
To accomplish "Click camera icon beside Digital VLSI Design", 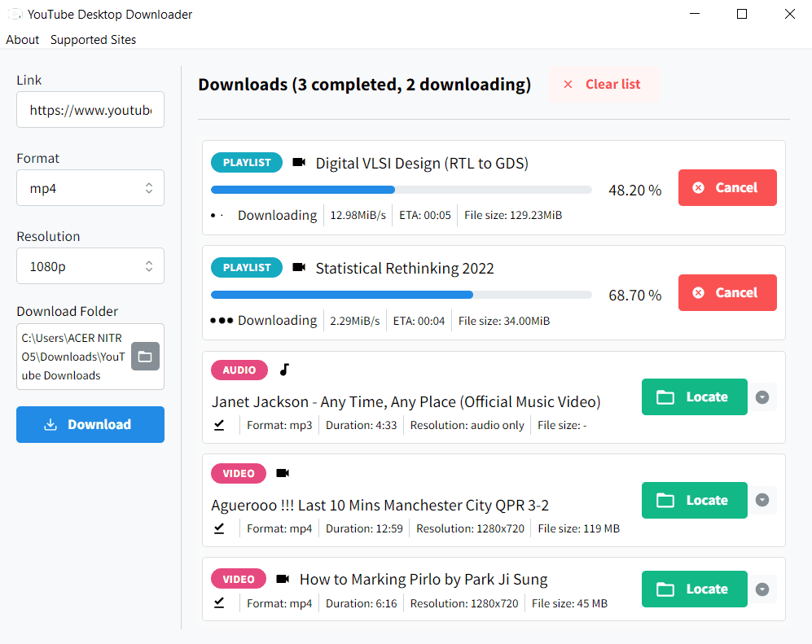I will pyautogui.click(x=299, y=163).
